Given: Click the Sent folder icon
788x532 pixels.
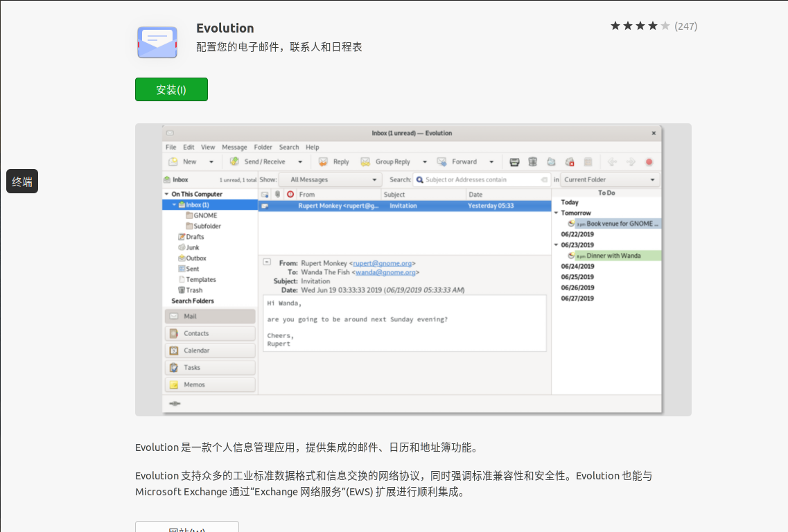Looking at the screenshot, I should [182, 269].
